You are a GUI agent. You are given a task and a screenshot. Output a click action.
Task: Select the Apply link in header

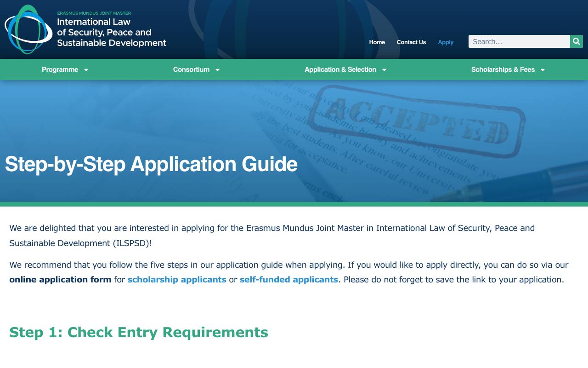tap(446, 42)
